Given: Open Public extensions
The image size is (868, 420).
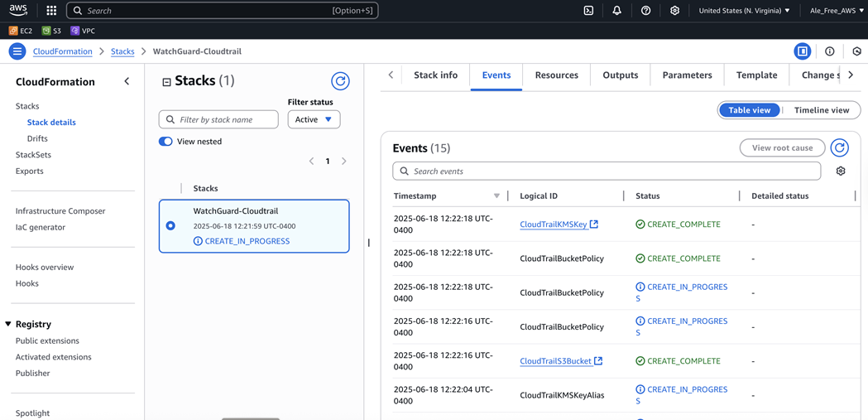Looking at the screenshot, I should tap(47, 340).
